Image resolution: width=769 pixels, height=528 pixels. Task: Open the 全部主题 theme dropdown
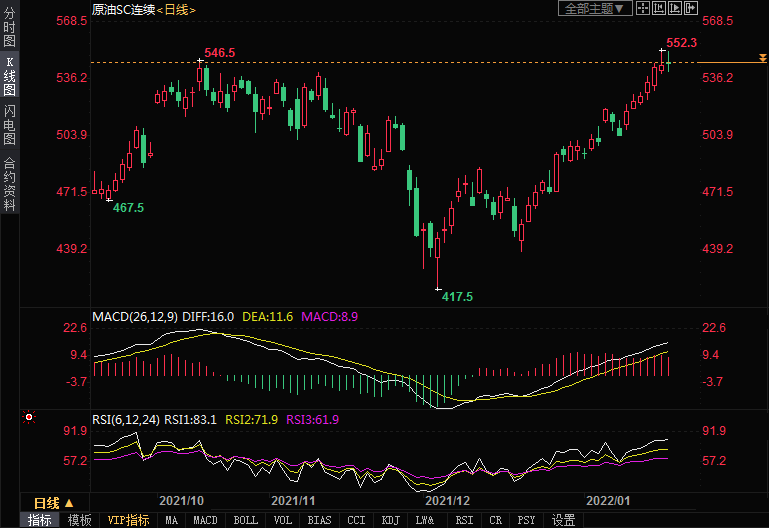(594, 9)
